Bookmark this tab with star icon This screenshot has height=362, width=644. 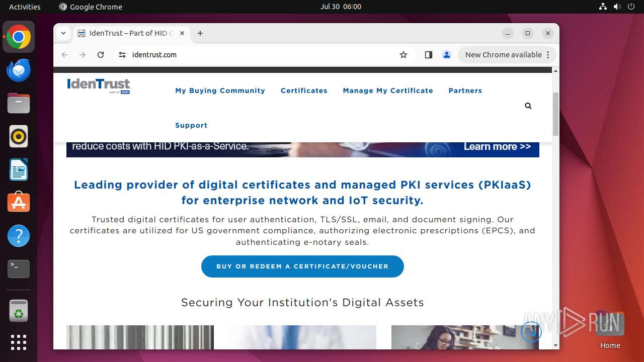coord(404,55)
